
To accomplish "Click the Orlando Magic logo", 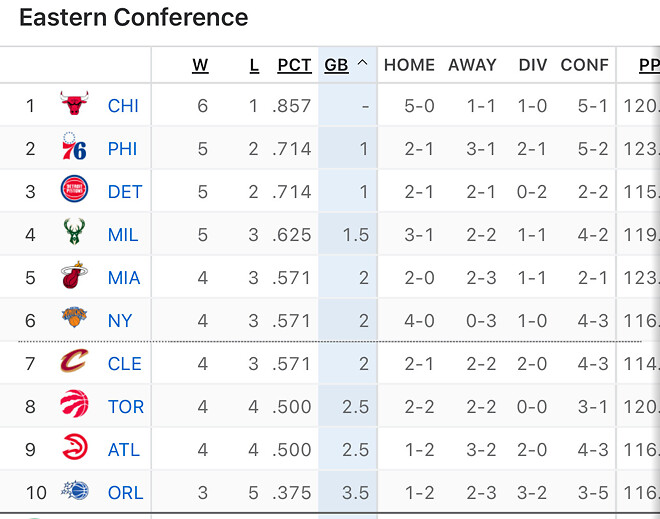I will [74, 492].
